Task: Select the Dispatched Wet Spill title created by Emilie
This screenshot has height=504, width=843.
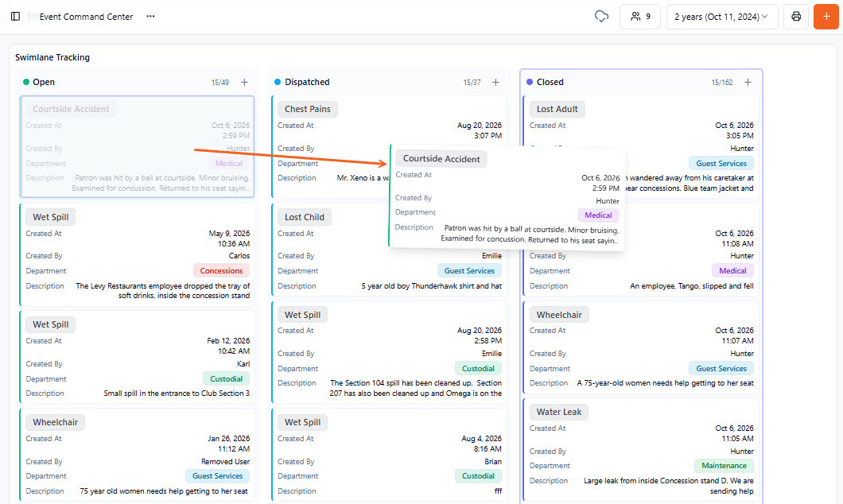Action: 303,315
